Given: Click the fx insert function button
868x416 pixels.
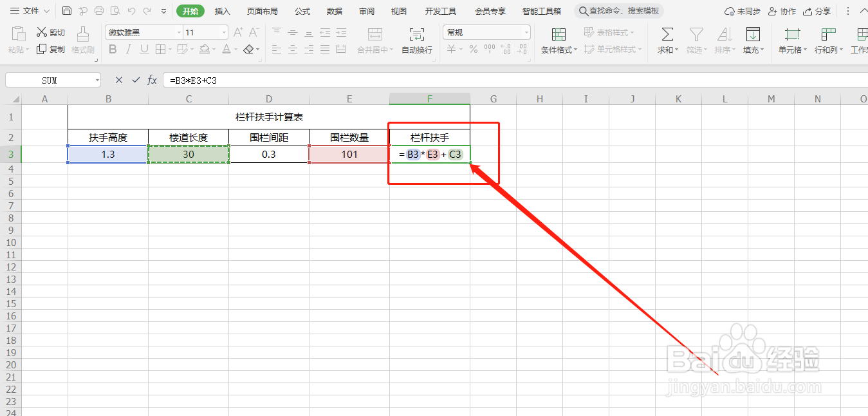Looking at the screenshot, I should click(x=152, y=80).
